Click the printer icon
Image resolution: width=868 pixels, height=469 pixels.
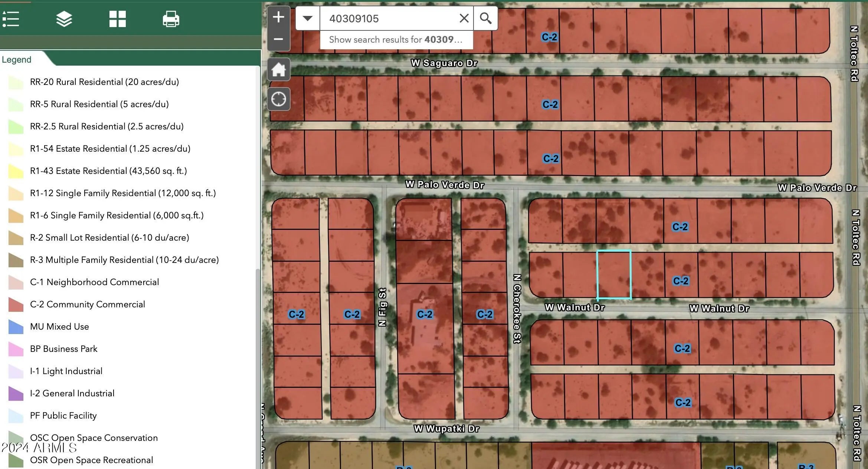[171, 19]
